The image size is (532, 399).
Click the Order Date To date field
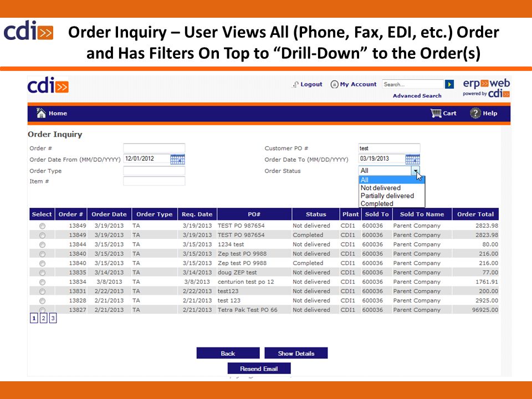pyautogui.click(x=382, y=159)
